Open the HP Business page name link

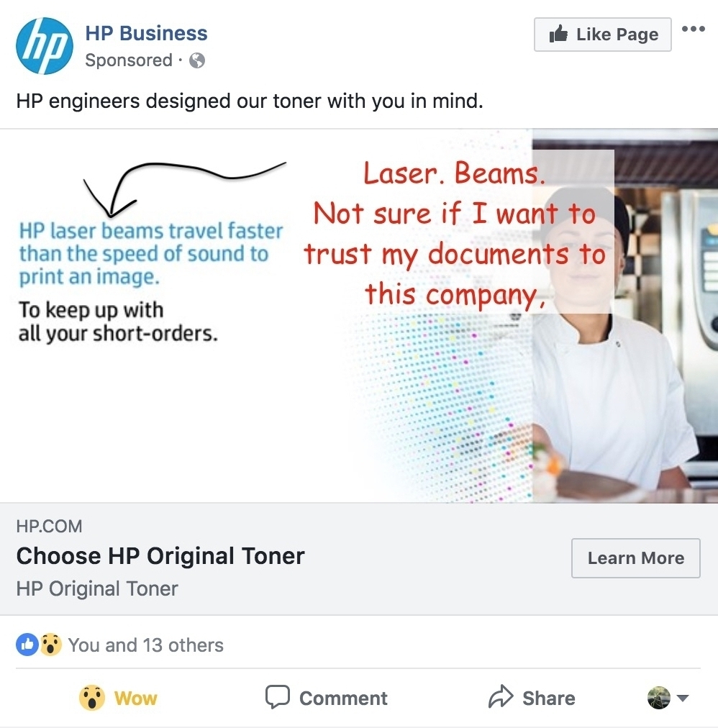tap(146, 33)
